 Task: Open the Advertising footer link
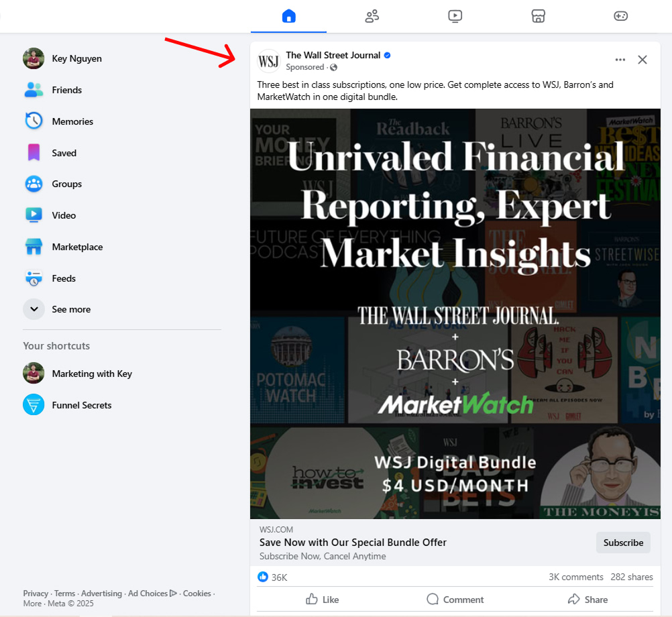pyautogui.click(x=101, y=594)
